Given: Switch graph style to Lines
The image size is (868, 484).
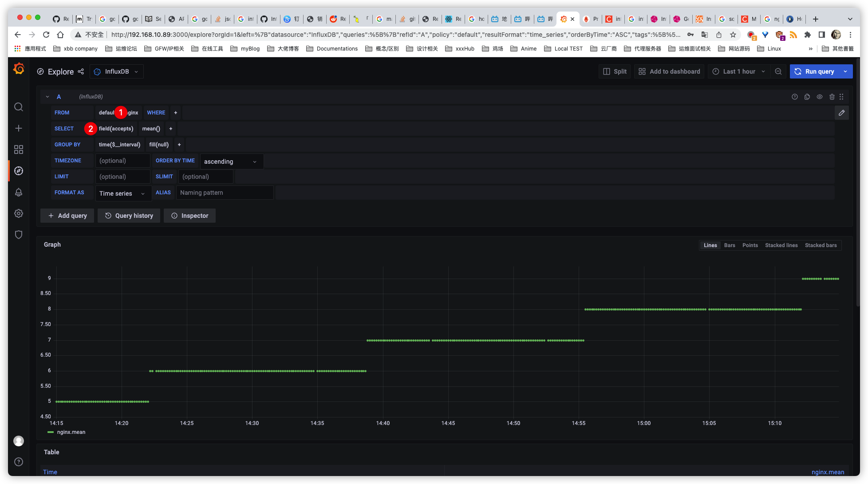Looking at the screenshot, I should pyautogui.click(x=710, y=245).
